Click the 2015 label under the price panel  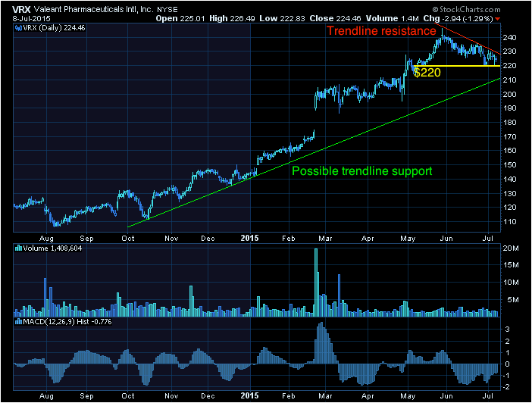250,238
